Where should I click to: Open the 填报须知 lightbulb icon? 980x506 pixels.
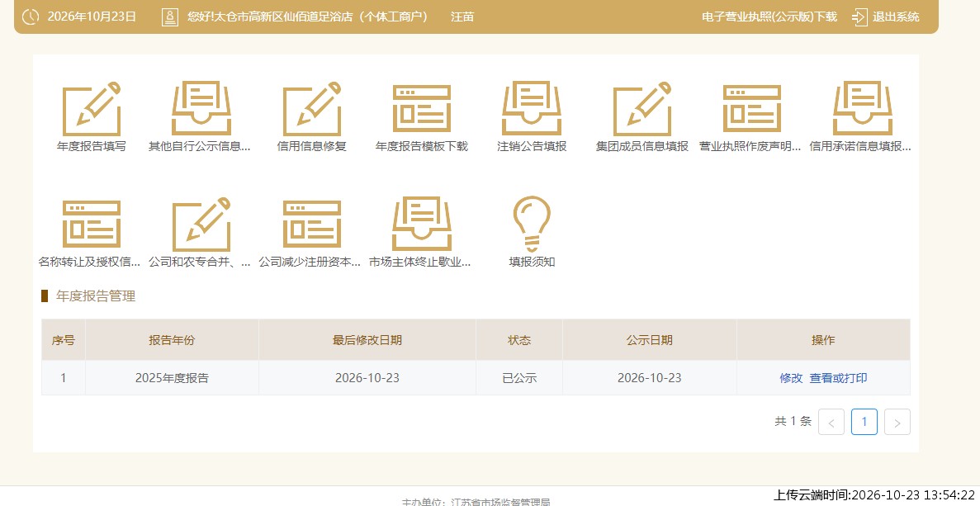pyautogui.click(x=532, y=225)
